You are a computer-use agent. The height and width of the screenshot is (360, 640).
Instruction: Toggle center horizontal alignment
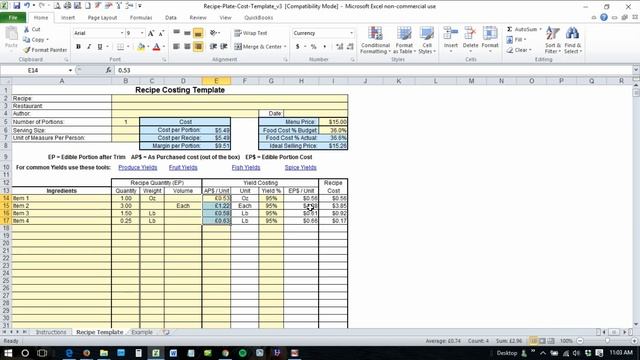click(x=187, y=47)
